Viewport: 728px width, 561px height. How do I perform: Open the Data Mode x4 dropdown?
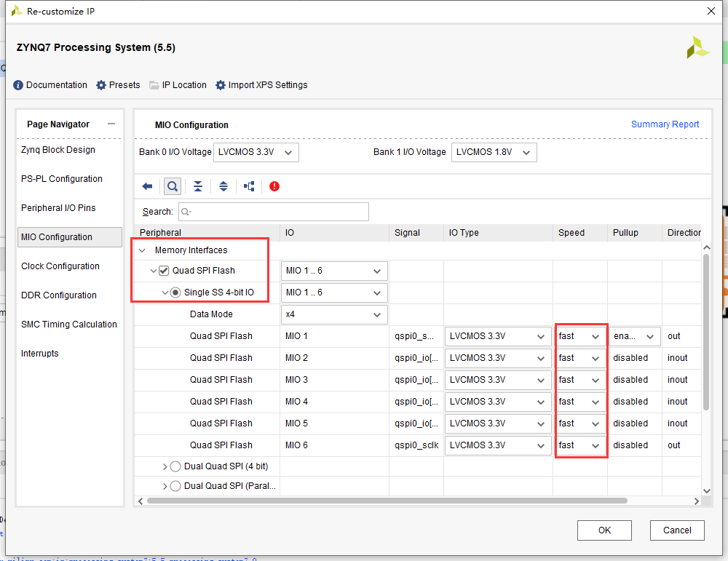point(334,314)
